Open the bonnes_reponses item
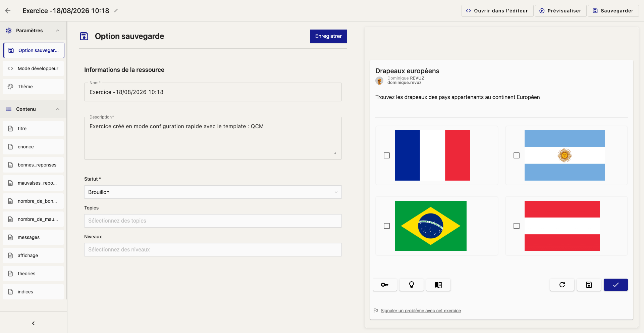 (33, 165)
